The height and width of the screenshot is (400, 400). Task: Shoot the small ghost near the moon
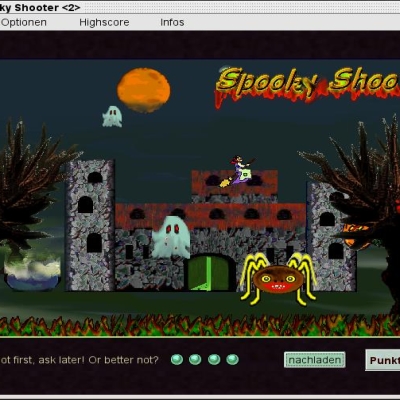click(112, 116)
